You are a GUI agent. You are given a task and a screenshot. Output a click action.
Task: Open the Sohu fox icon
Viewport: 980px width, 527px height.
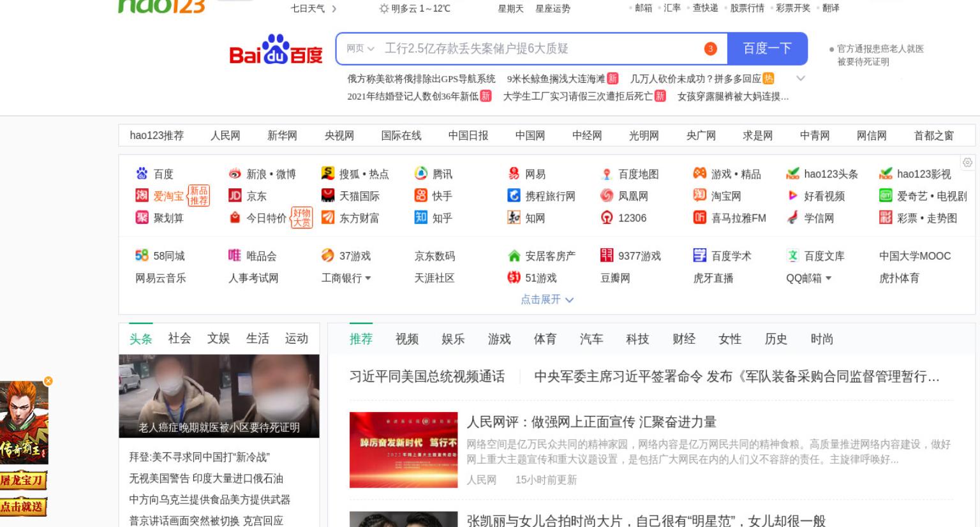click(328, 174)
